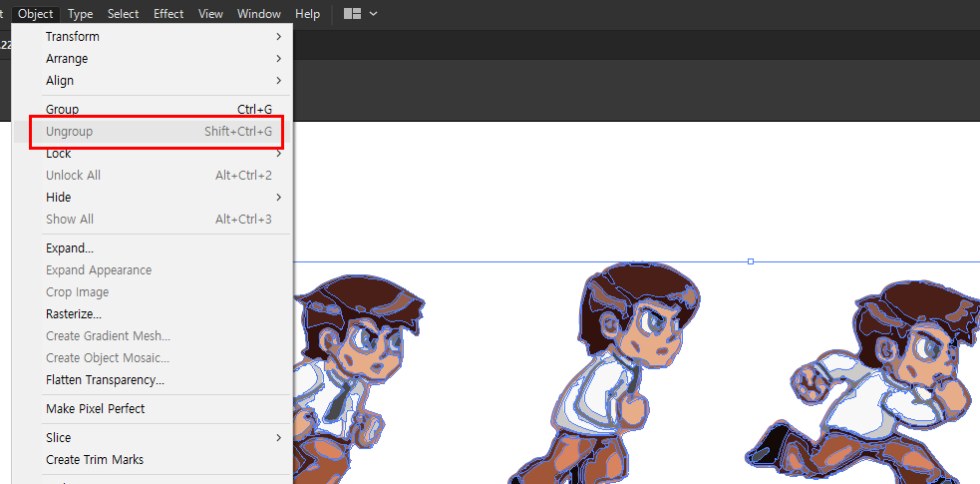Choose Create Trim Marks
980x484 pixels.
(152, 460)
